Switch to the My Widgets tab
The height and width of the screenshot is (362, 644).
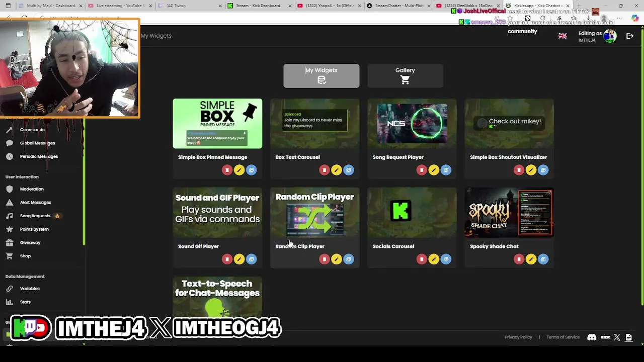tap(321, 76)
